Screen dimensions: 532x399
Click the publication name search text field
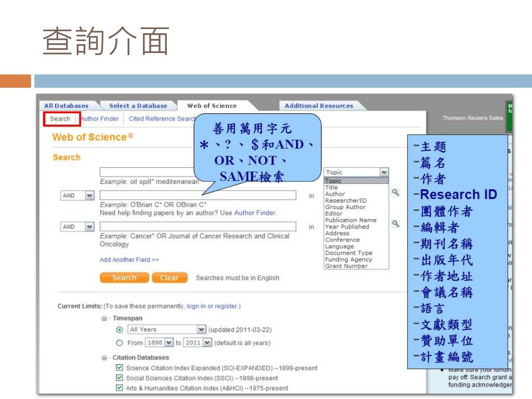(198, 227)
